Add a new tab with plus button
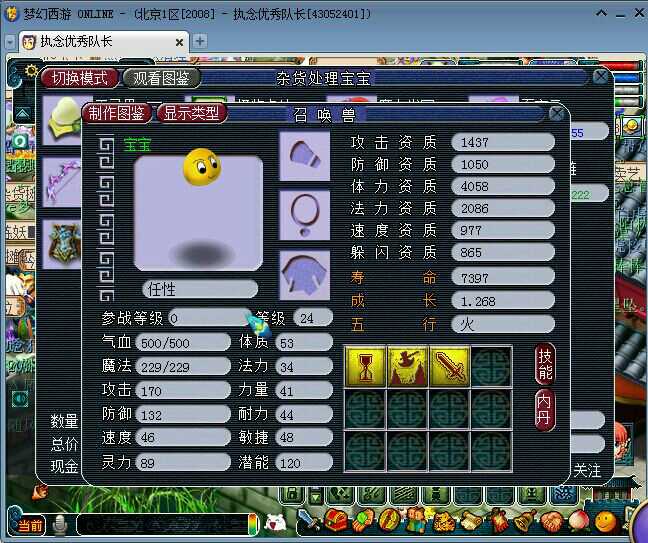Screen dimensions: 648x543 200,41
